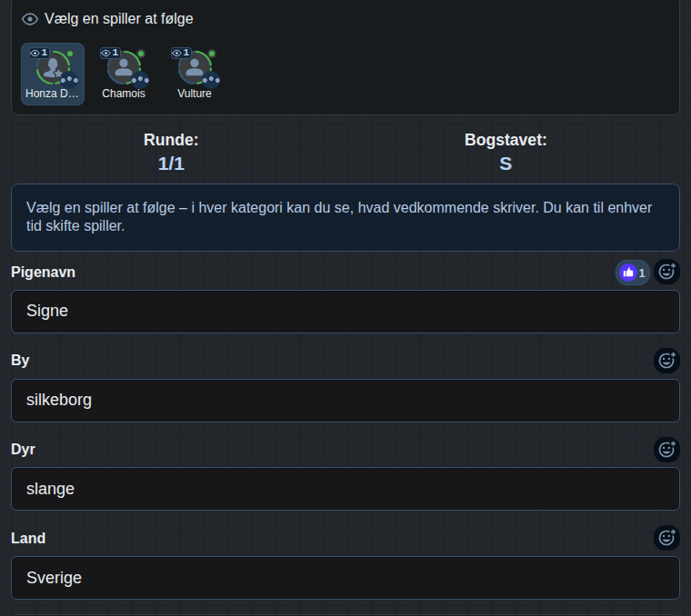Add emoji reaction to By
This screenshot has width=691, height=616.
pyautogui.click(x=666, y=361)
